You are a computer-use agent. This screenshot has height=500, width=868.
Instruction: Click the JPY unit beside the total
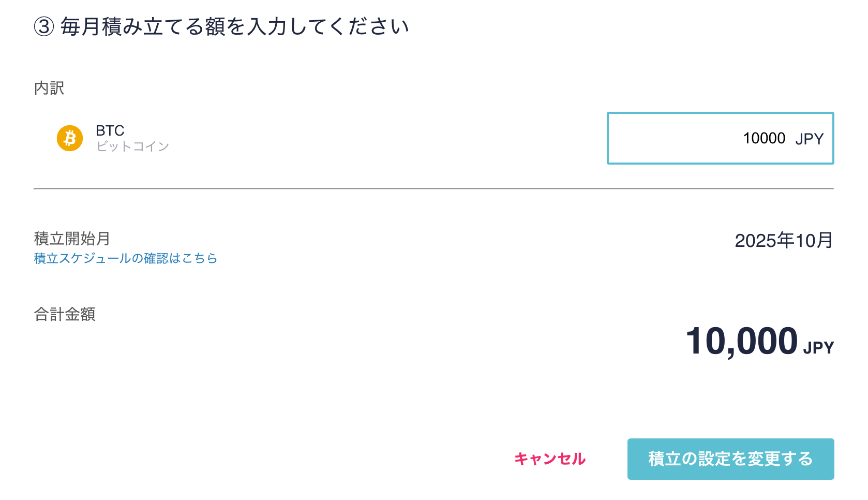click(x=818, y=347)
